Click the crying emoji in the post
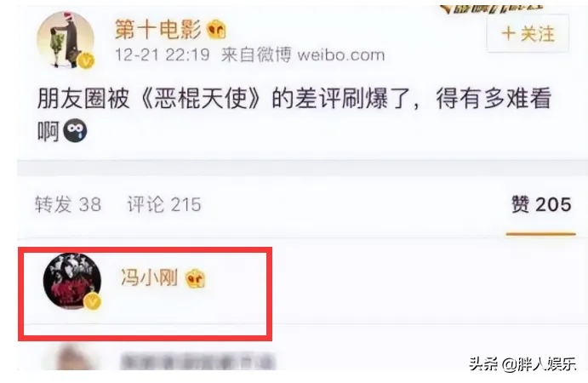 click(x=75, y=131)
